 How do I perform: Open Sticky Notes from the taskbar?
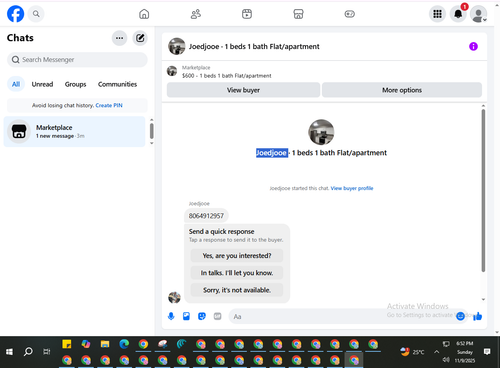67,344
